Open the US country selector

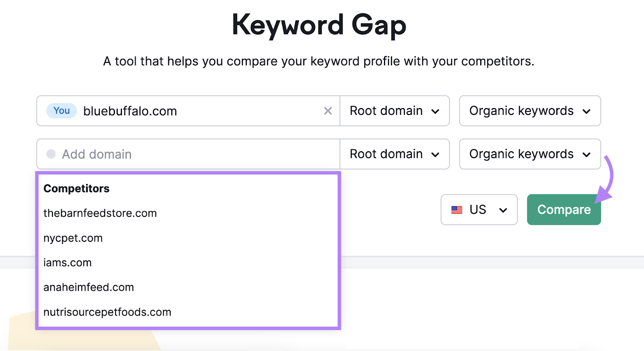(x=479, y=210)
